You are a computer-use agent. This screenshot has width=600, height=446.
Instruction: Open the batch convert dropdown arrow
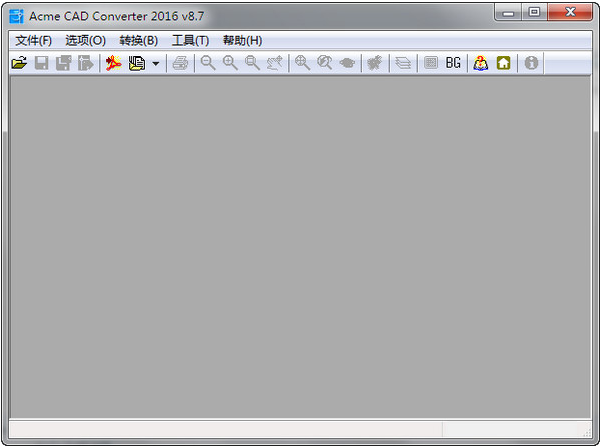tap(156, 63)
